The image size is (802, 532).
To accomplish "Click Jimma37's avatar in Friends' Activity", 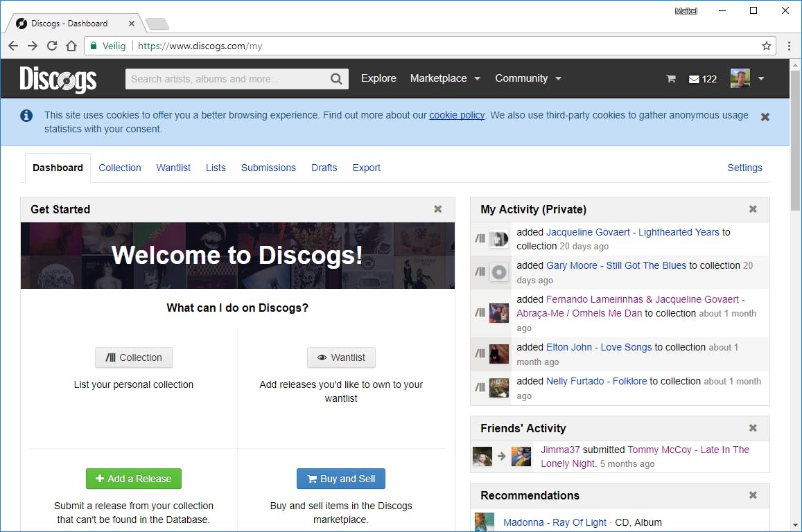I will [x=482, y=456].
